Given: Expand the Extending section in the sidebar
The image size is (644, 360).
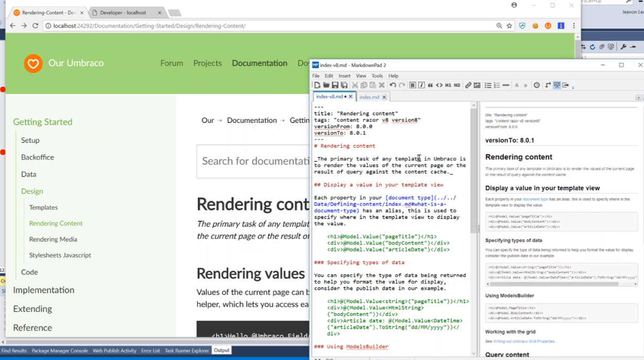Looking at the screenshot, I should [33, 309].
